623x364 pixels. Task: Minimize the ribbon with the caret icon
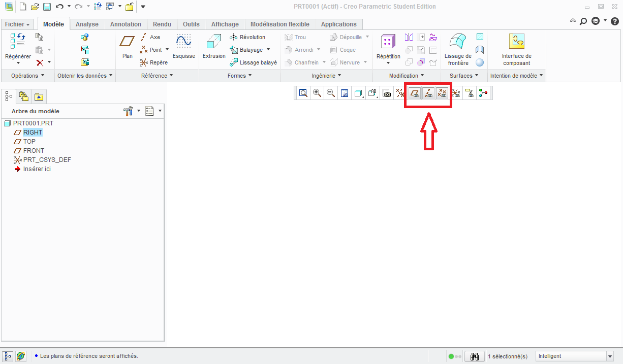573,21
